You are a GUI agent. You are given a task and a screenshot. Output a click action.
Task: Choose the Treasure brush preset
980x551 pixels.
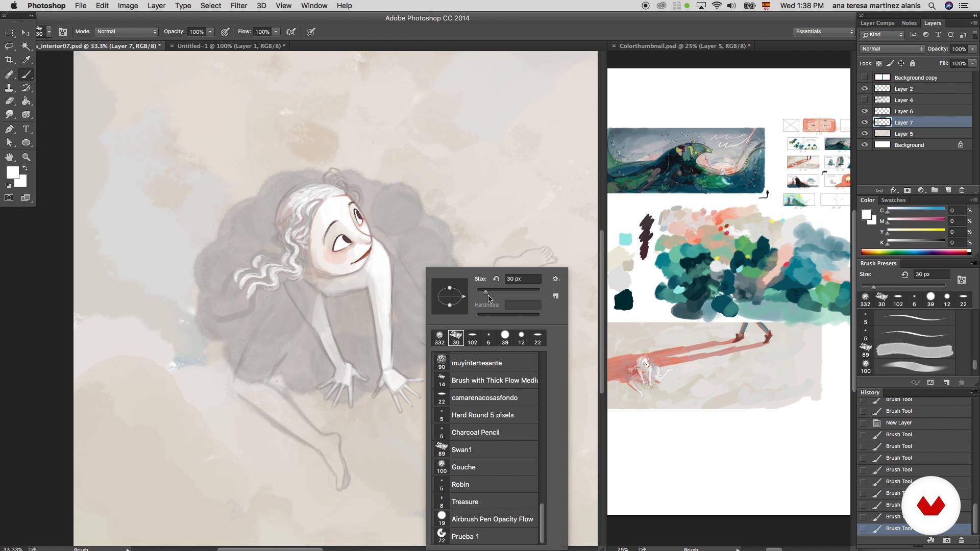tap(485, 502)
